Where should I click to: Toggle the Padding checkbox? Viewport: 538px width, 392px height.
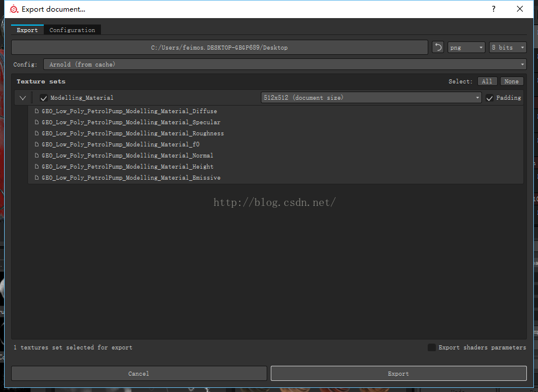coord(490,98)
